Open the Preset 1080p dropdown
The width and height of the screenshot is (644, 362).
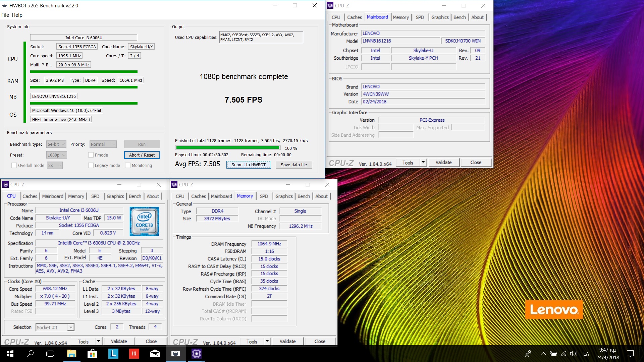pos(56,155)
